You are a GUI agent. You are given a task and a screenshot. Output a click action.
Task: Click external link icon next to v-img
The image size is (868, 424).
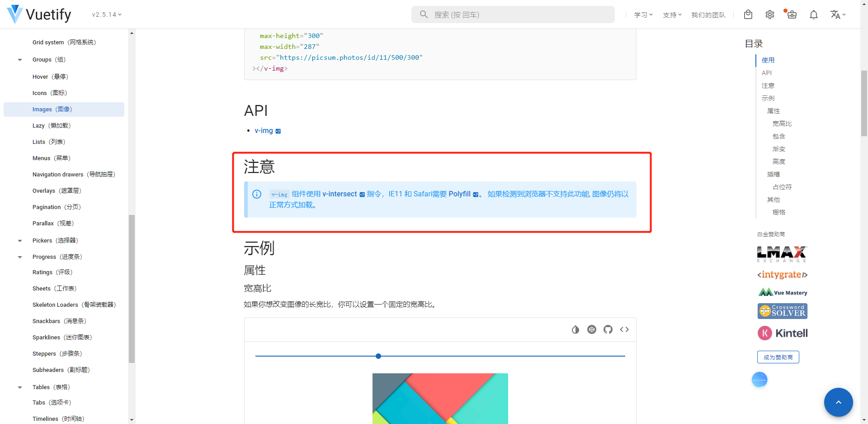(x=278, y=131)
